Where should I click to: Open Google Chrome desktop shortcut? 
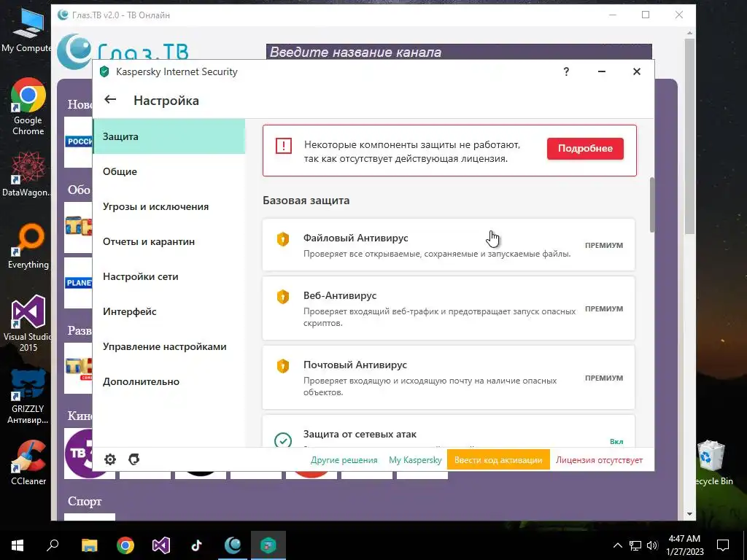pyautogui.click(x=28, y=107)
